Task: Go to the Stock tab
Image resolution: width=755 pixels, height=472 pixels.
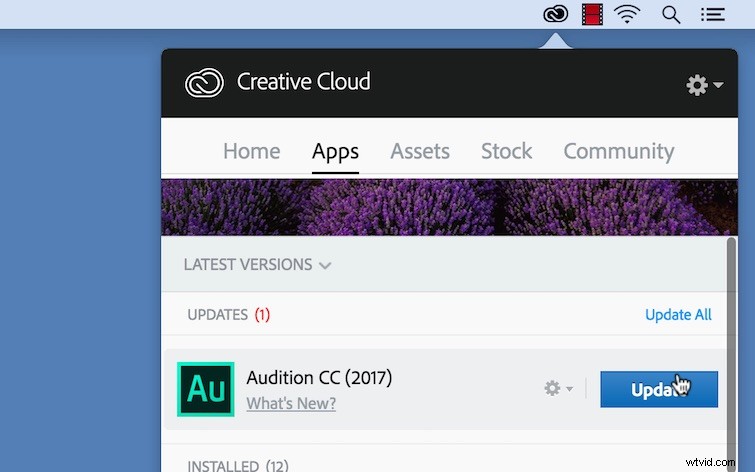Action: pos(507,151)
